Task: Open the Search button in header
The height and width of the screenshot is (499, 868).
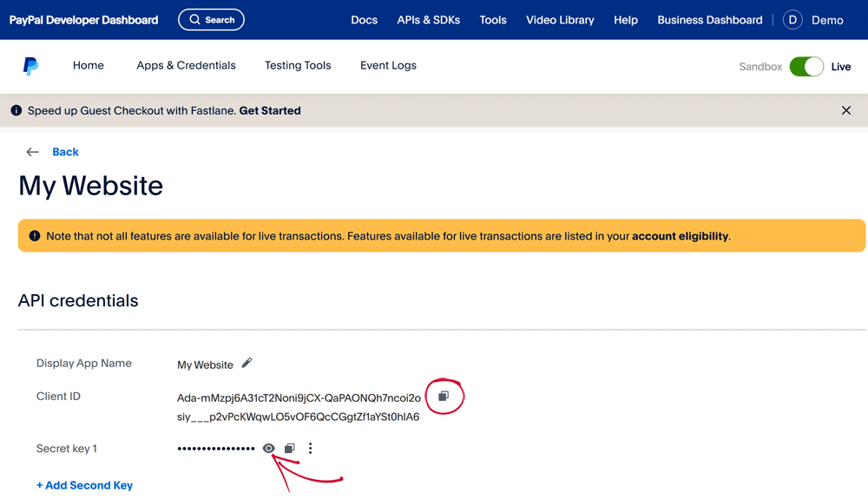Action: 211,19
